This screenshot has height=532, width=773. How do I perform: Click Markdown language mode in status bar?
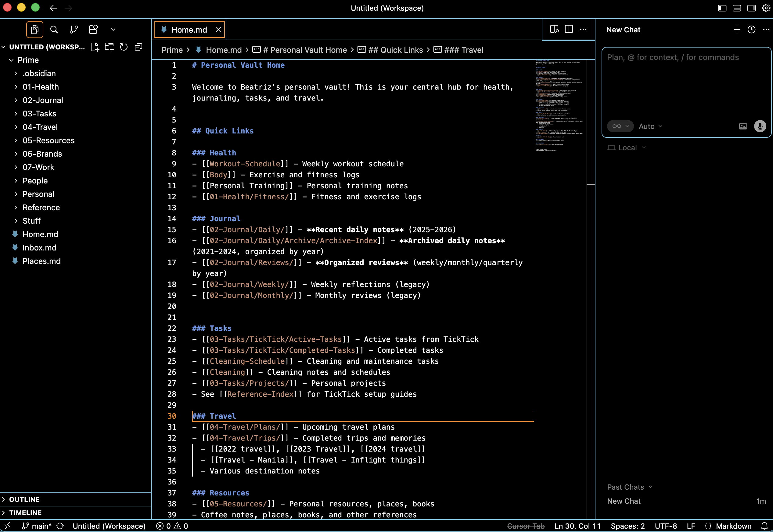click(733, 526)
